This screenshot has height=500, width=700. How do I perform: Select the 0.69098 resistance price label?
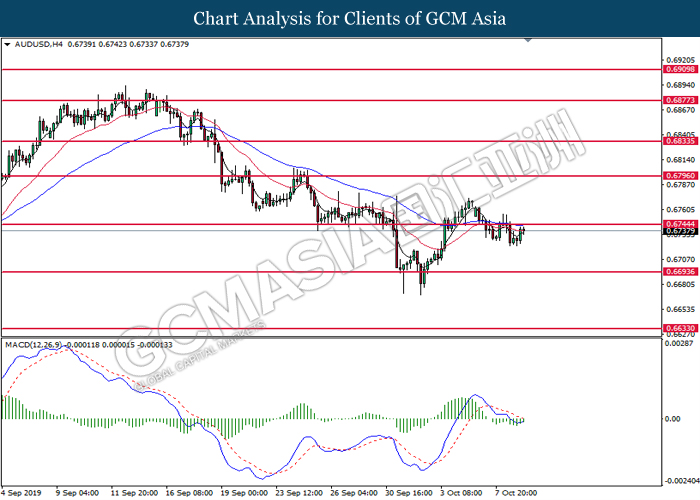[x=680, y=69]
